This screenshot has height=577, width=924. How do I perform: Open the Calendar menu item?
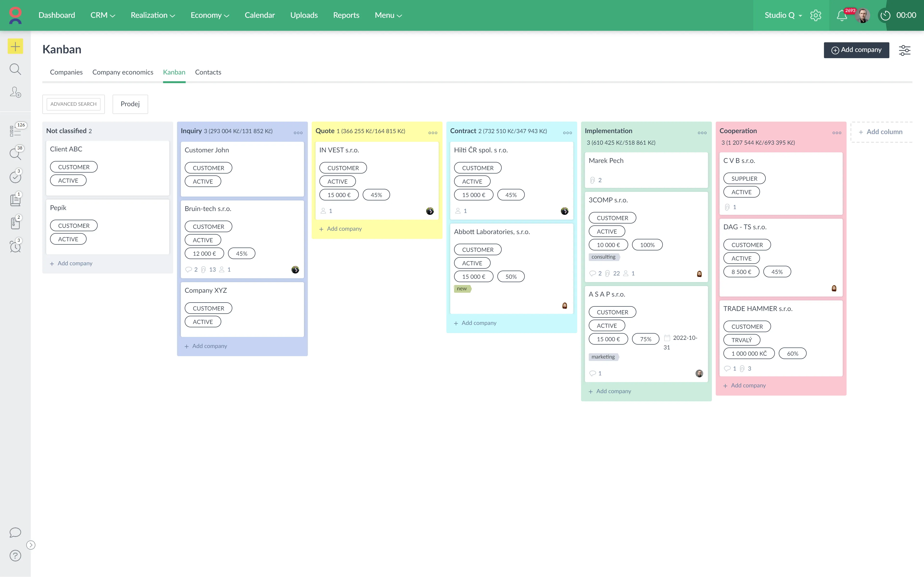[x=260, y=15]
